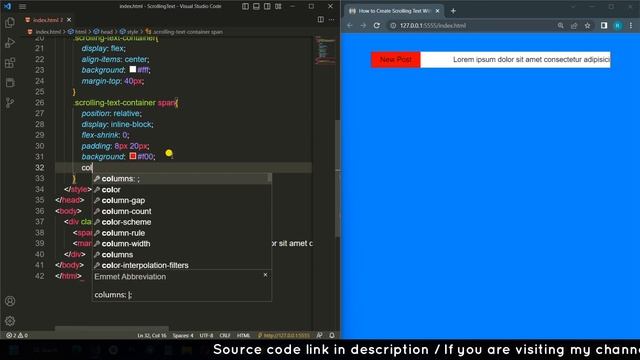Reload the browser page
640x360 pixels.
(377, 25)
